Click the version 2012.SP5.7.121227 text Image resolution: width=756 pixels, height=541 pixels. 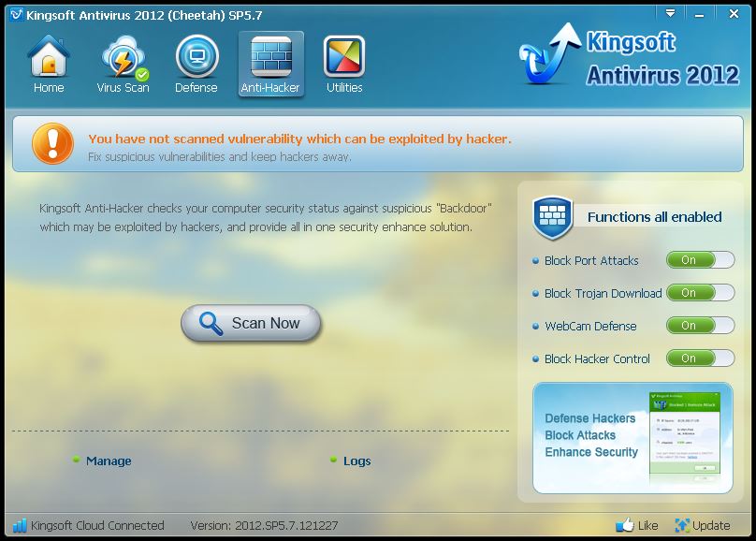(264, 525)
